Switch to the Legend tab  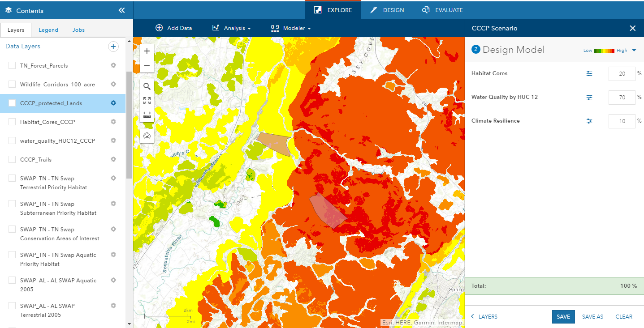click(x=48, y=30)
